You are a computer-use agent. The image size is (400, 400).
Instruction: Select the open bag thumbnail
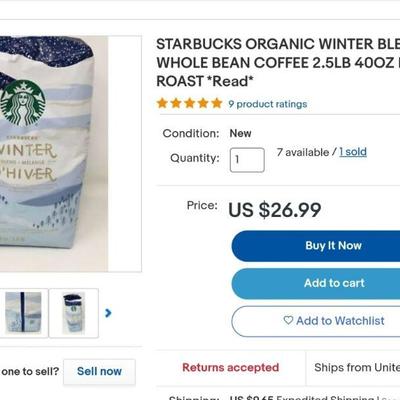pos(74,313)
